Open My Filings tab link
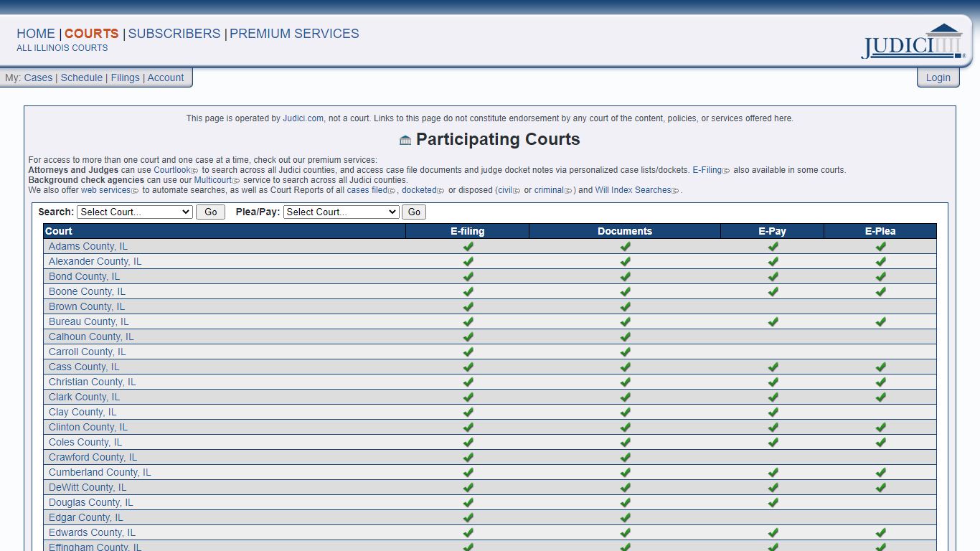980x551 pixels. click(x=125, y=77)
